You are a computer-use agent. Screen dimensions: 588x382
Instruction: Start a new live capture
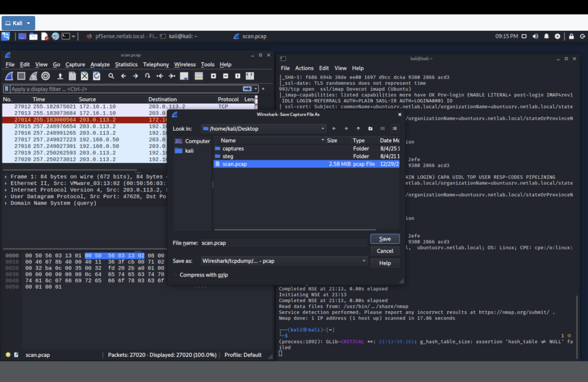click(x=9, y=76)
